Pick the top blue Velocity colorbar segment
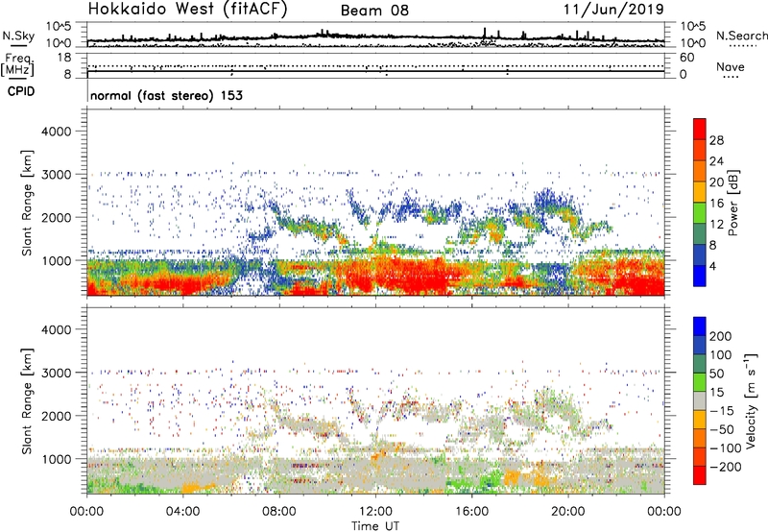Screen dimensions: 768x532 click(700, 326)
